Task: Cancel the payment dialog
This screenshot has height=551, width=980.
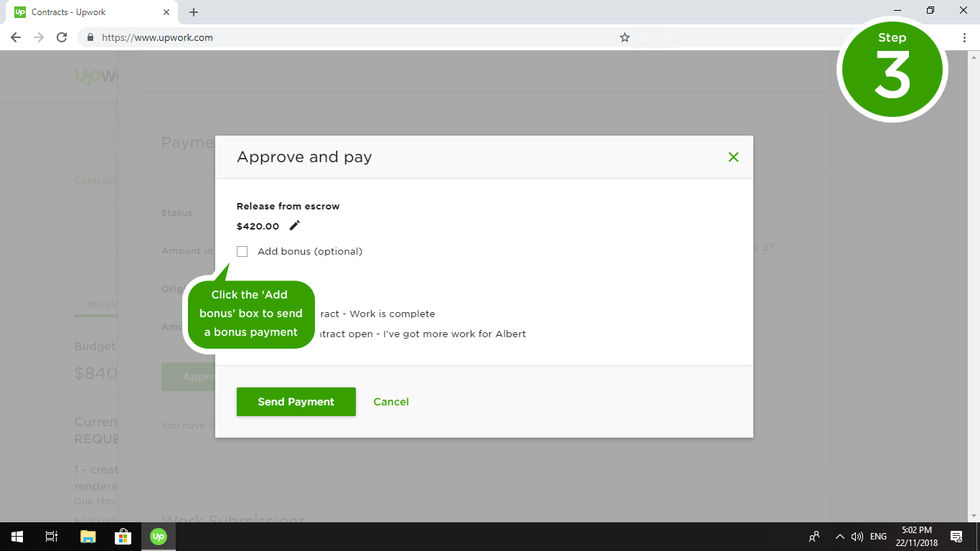Action: click(x=391, y=402)
